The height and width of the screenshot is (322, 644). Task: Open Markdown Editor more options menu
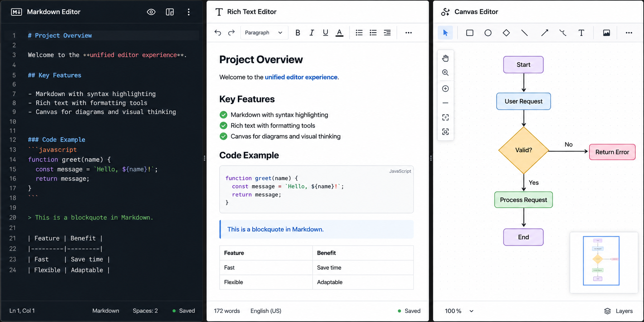point(188,12)
